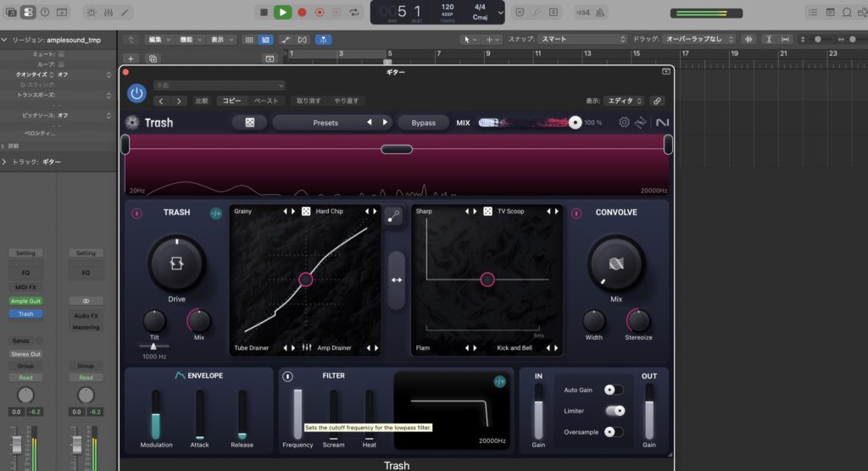Open the ドラッグ オーバーラップなし dropdown

pyautogui.click(x=698, y=39)
